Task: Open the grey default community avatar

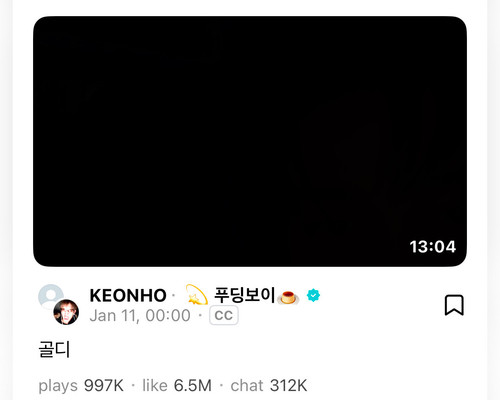Action: click(x=51, y=296)
